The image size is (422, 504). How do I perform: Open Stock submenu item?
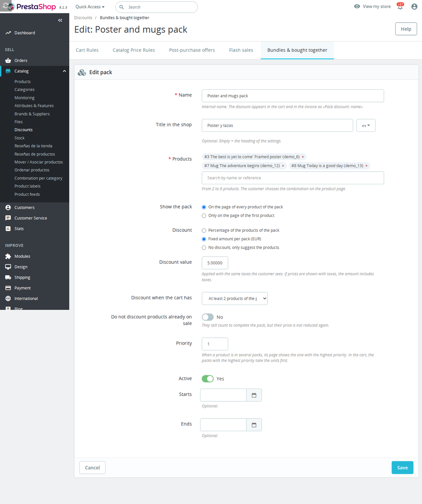click(x=19, y=138)
